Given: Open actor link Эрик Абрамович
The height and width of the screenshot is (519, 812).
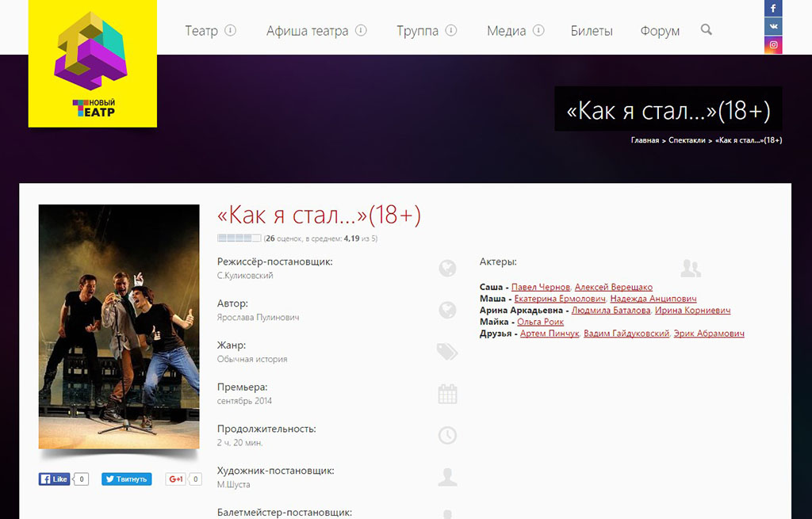Looking at the screenshot, I should pos(709,334).
